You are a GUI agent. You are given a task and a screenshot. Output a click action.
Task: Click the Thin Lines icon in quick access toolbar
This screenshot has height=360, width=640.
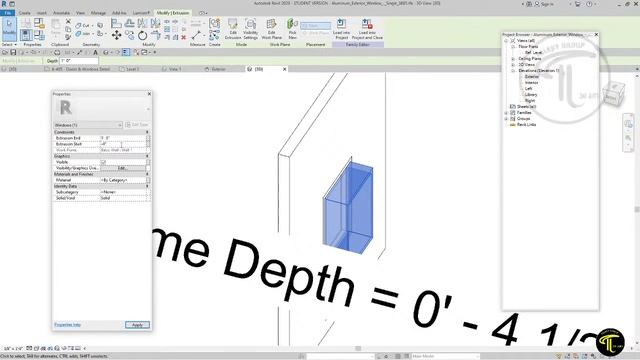(x=126, y=52)
